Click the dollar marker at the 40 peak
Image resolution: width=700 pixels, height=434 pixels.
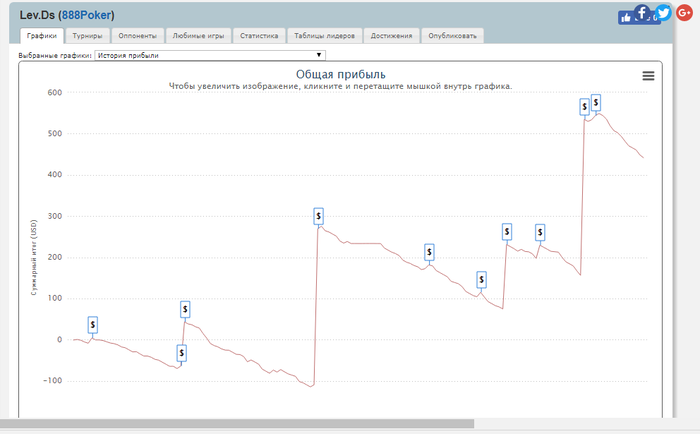click(x=185, y=309)
